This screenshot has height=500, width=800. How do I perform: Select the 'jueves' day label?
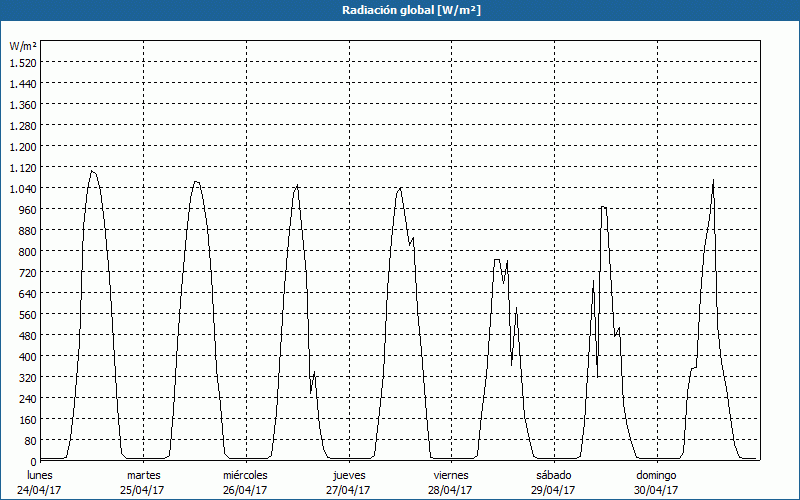pyautogui.click(x=349, y=475)
